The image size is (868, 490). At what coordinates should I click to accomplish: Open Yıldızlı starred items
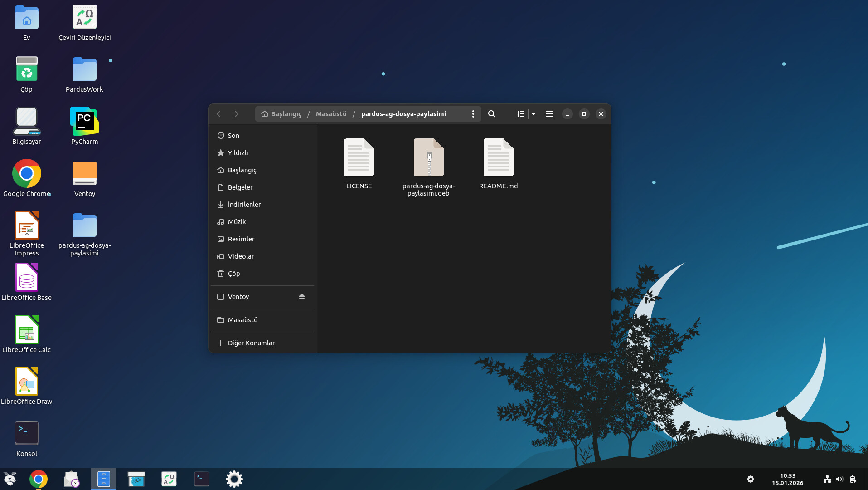[x=238, y=153]
